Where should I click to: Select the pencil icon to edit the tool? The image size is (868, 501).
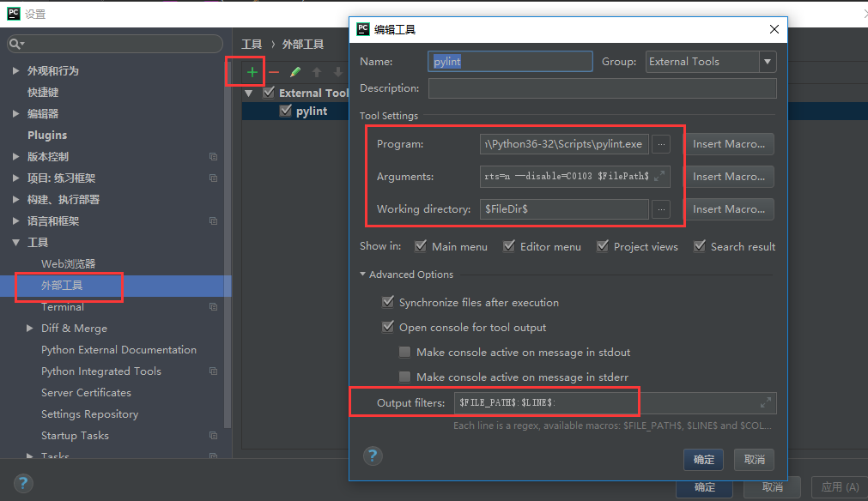pos(294,72)
